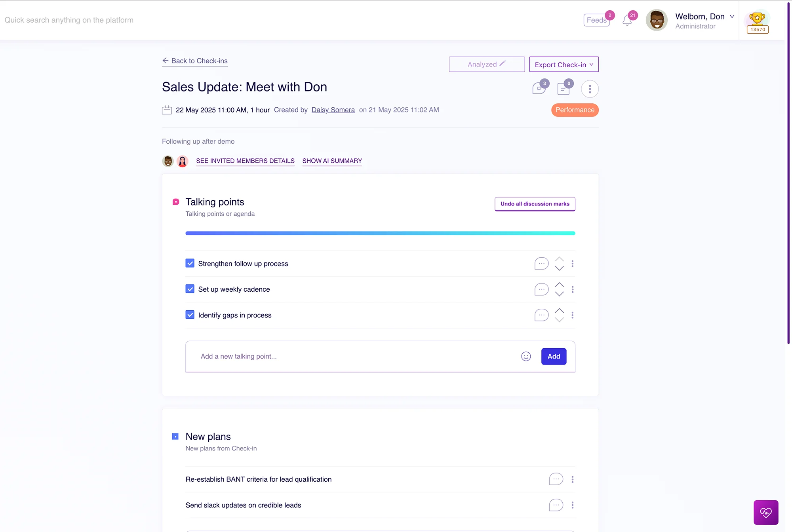Click the calendar date icon
This screenshot has height=532, width=792.
click(x=167, y=110)
